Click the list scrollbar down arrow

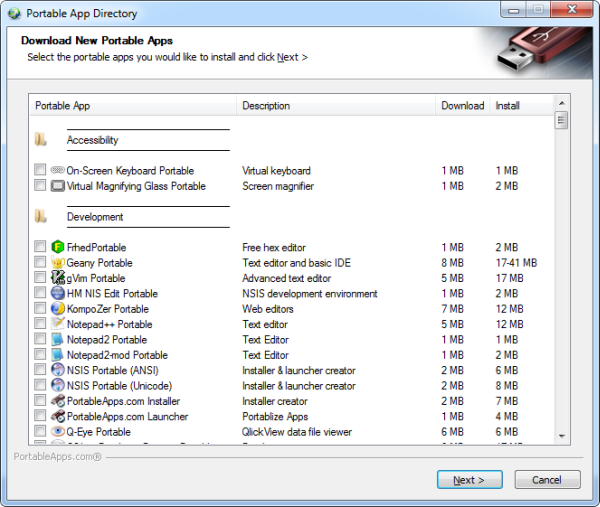tap(561, 436)
